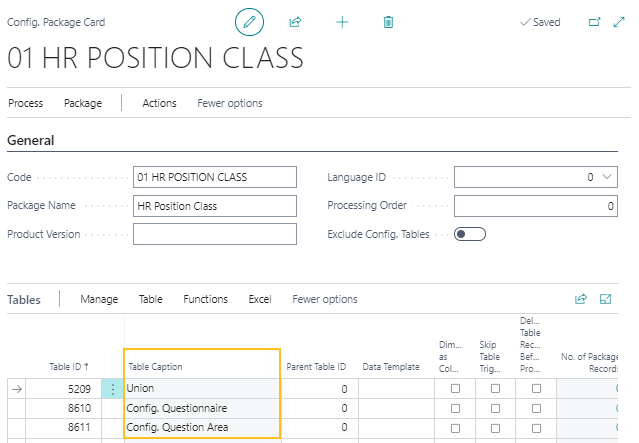The image size is (639, 443).
Task: Toggle Exclude Config. Tables switch
Action: pos(469,234)
